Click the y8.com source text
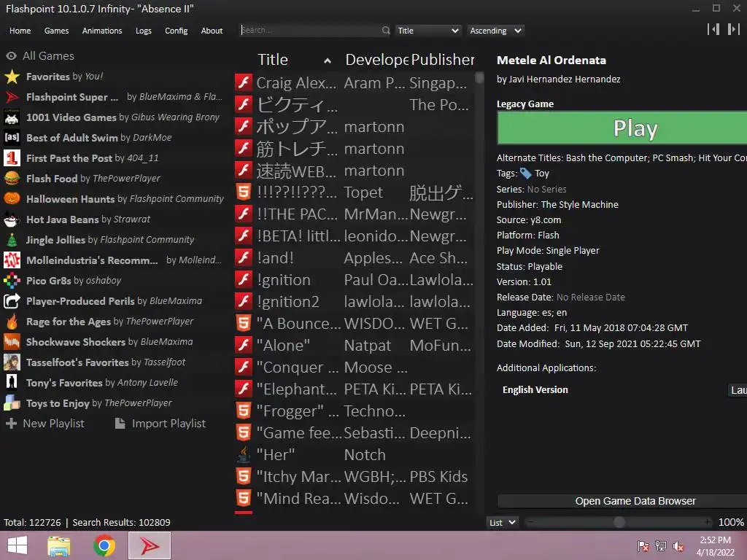The image size is (747, 560). click(x=546, y=220)
